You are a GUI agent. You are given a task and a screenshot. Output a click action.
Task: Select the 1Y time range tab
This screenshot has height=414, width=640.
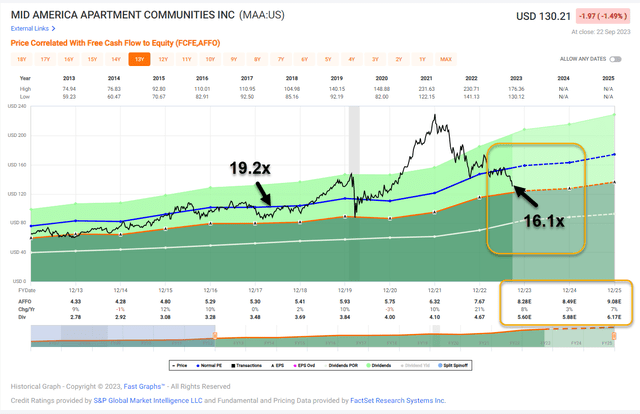[422, 59]
